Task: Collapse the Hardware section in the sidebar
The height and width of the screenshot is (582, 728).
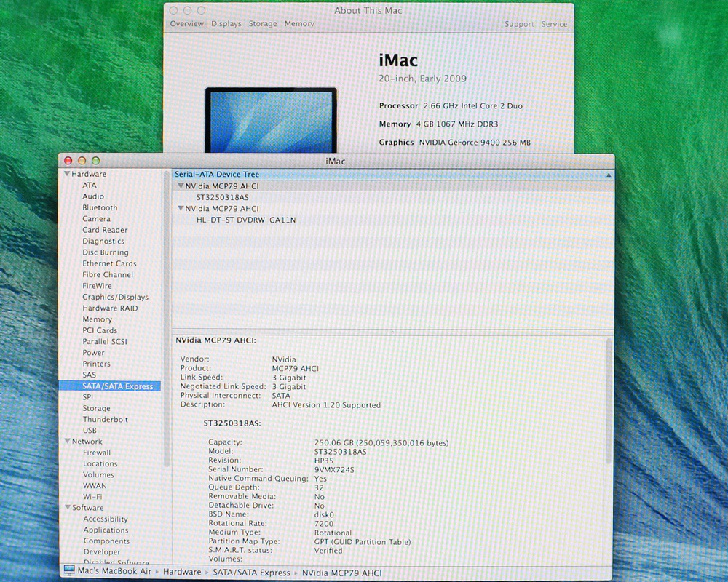Action: (67, 174)
